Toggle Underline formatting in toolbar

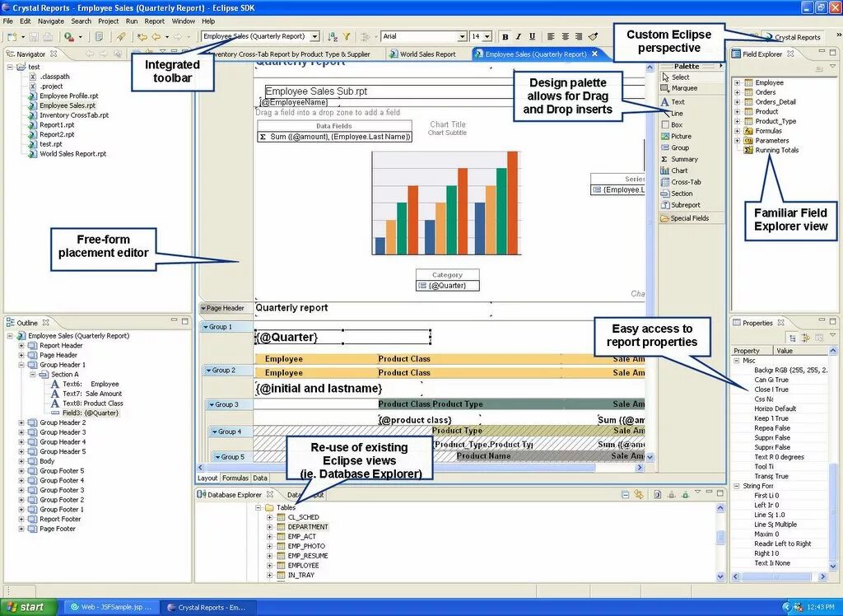(x=532, y=36)
